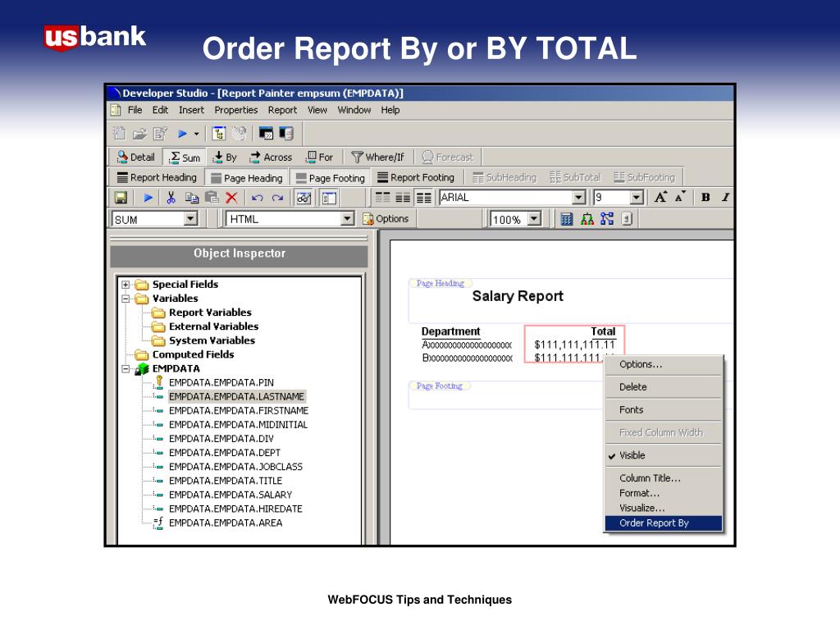
Task: Open the Run arrow dropdown
Action: (196, 134)
